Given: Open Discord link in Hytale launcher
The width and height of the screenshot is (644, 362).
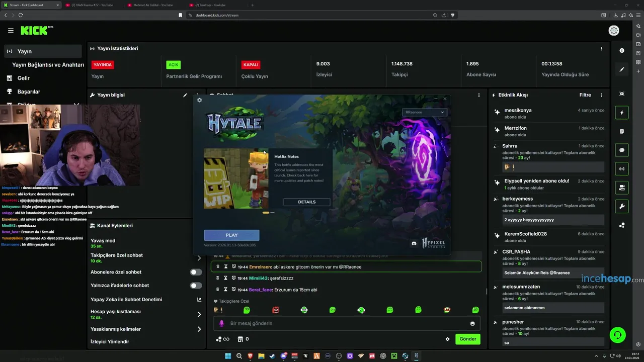Looking at the screenshot, I should (414, 243).
